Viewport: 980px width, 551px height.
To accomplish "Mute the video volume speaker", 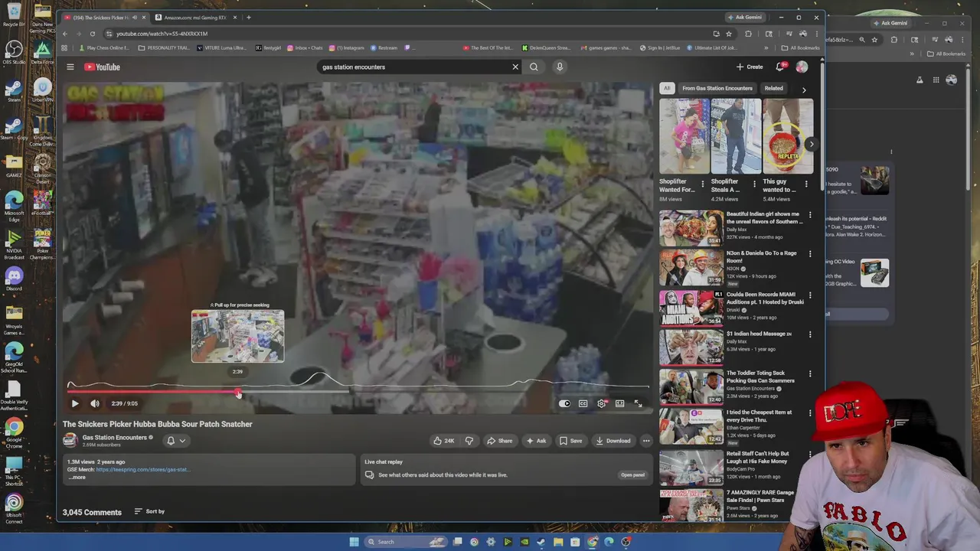I will pos(95,403).
